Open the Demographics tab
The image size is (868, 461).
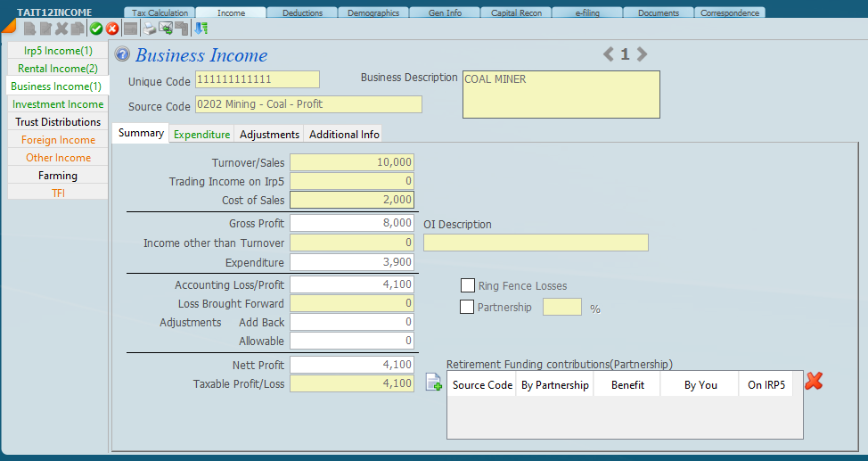click(x=373, y=12)
